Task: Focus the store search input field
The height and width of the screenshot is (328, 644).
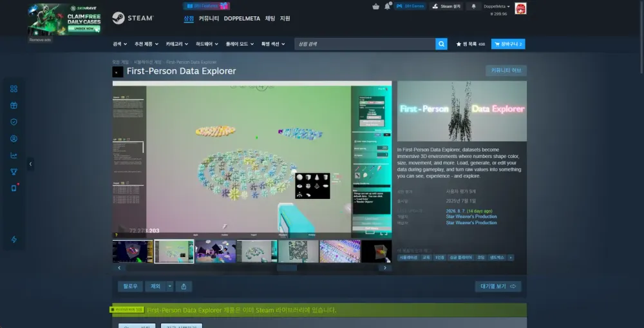Action: pos(365,44)
